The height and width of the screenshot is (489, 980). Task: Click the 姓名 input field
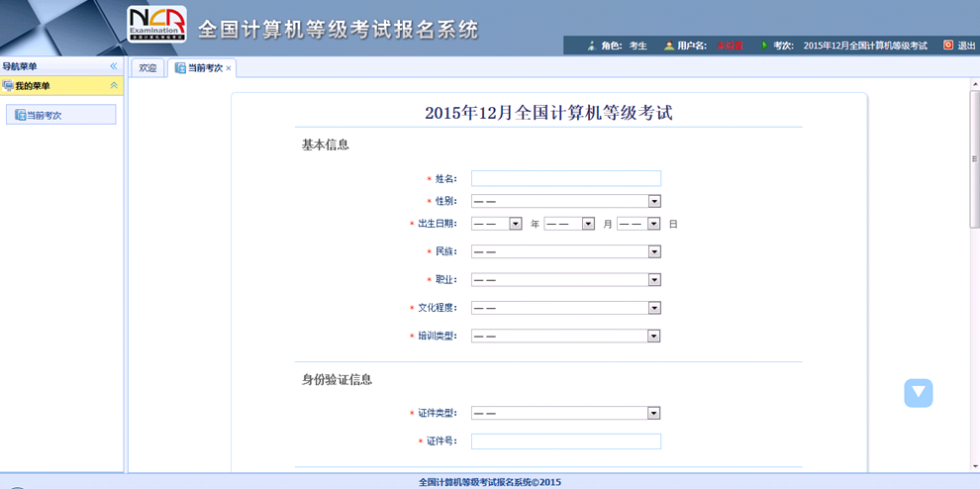coord(565,178)
